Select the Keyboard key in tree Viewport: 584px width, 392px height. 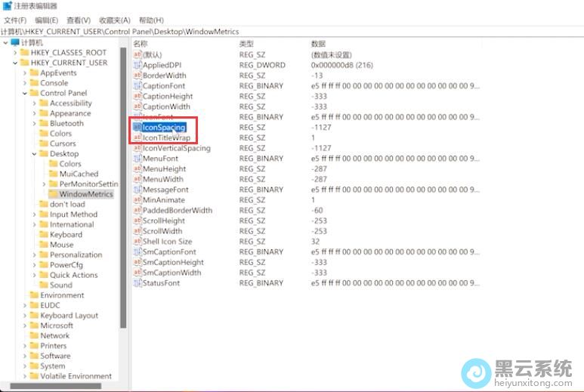coord(66,235)
